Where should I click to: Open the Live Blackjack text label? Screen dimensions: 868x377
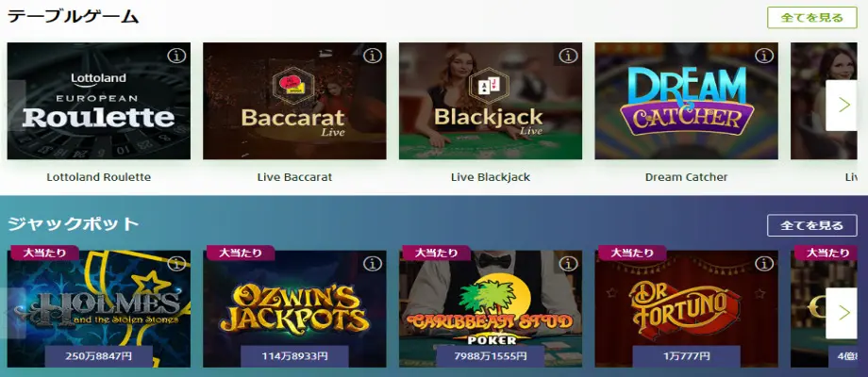click(x=491, y=177)
